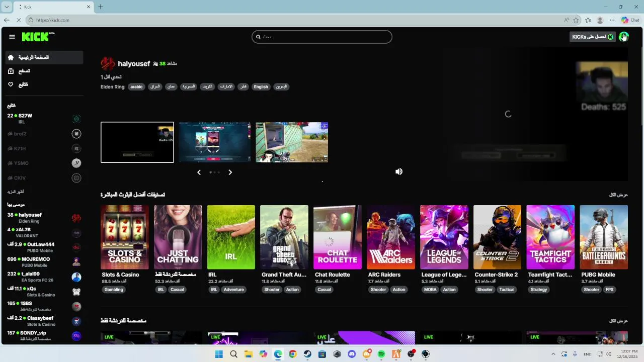Image resolution: width=644 pixels, height=362 pixels.
Task: Open Steam from the taskbar
Action: 307,354
